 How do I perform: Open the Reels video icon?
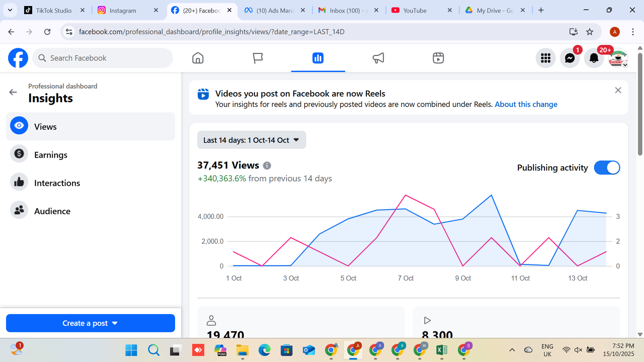click(x=438, y=58)
